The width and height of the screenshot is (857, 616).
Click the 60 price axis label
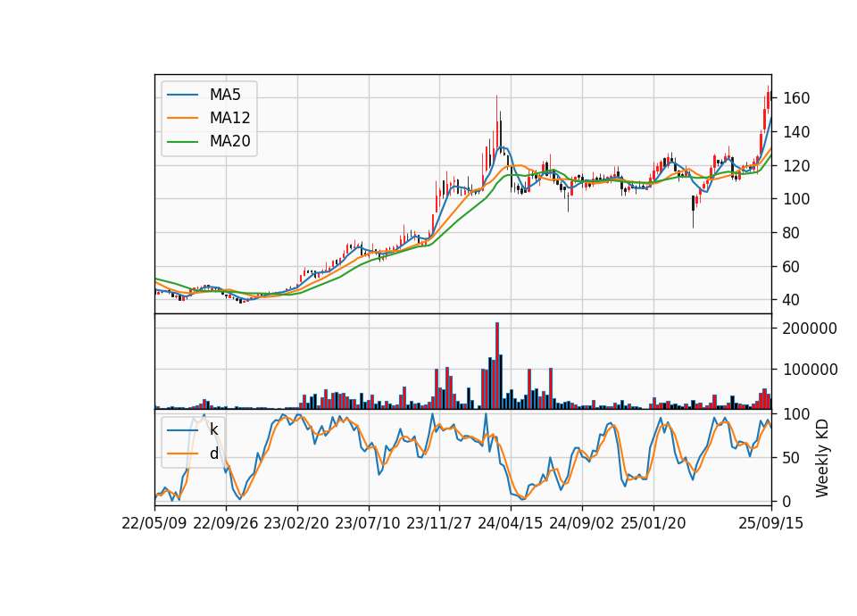coord(792,267)
